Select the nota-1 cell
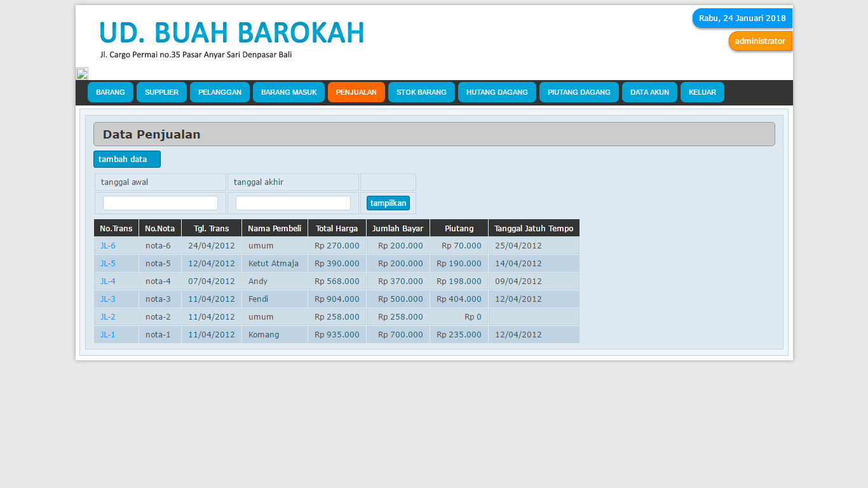The image size is (868, 488). [160, 335]
